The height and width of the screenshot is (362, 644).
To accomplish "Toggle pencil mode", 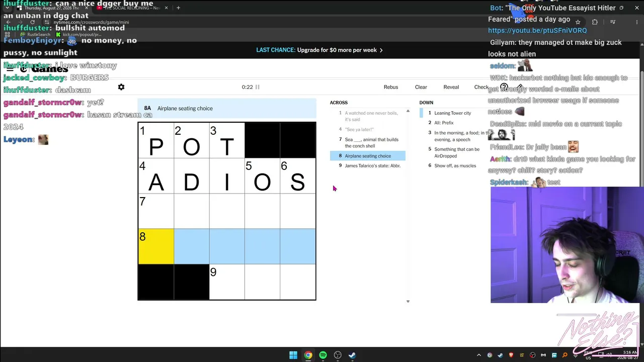I will 520,87.
